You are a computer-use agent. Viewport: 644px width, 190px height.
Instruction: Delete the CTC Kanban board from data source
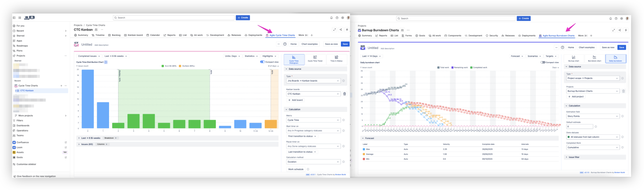click(344, 94)
